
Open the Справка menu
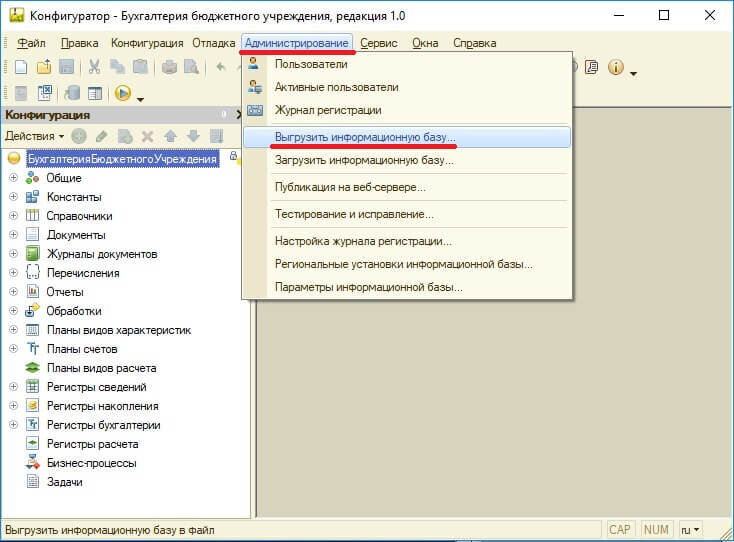pyautogui.click(x=474, y=43)
